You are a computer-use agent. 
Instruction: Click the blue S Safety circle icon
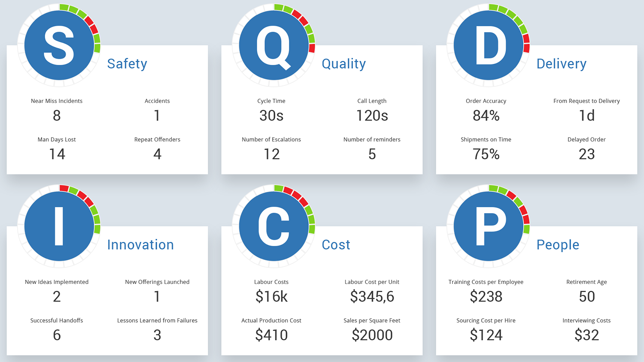point(59,45)
